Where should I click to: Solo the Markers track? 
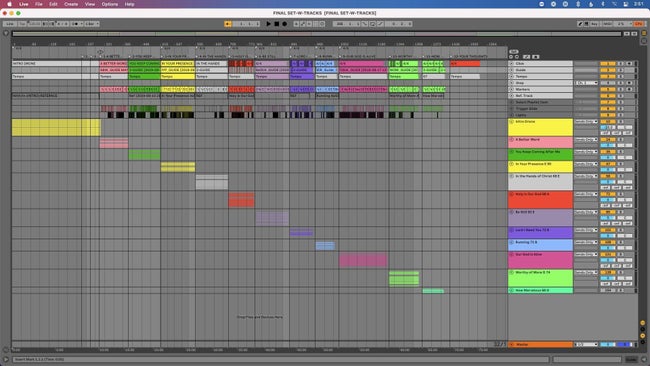click(621, 89)
